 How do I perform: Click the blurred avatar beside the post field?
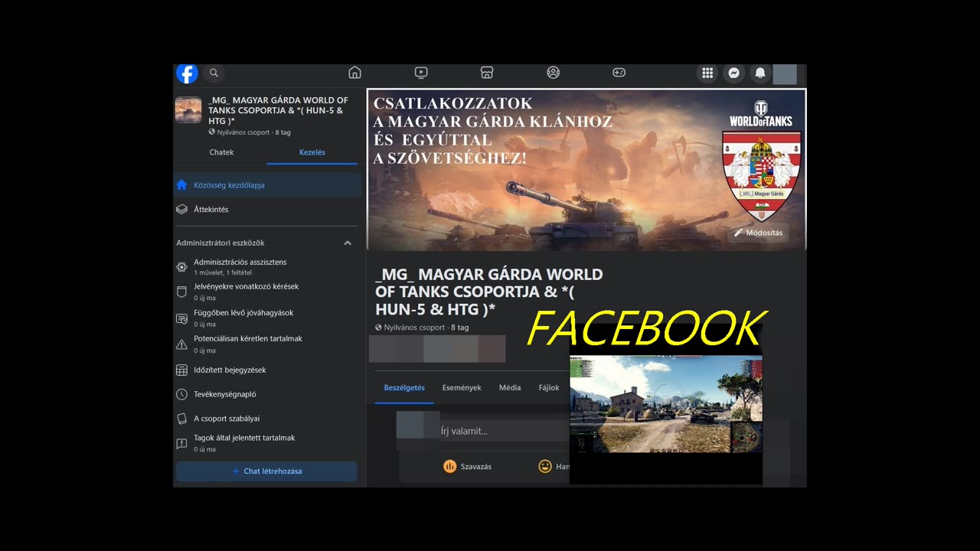click(x=417, y=425)
